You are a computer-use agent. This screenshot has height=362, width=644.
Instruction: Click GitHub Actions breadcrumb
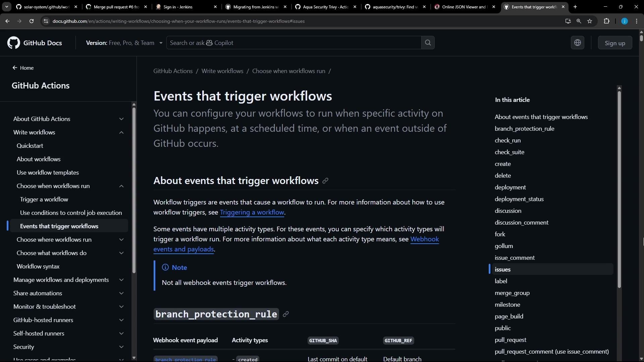[173, 71]
